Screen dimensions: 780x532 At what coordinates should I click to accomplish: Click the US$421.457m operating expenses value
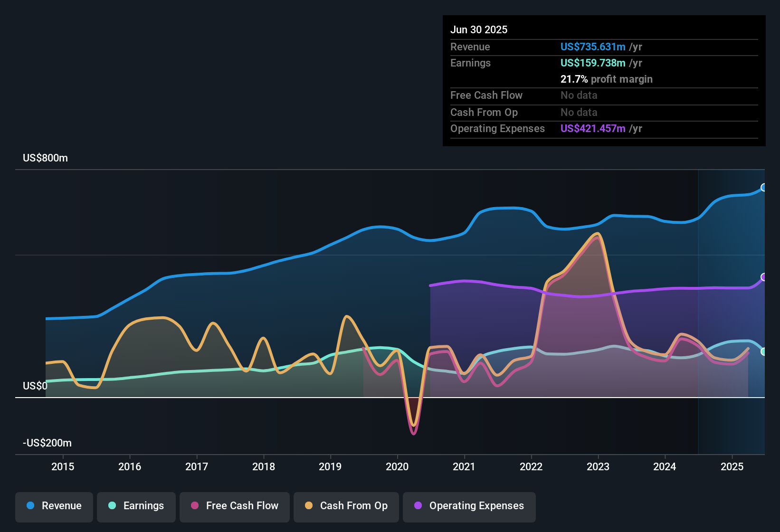click(593, 128)
